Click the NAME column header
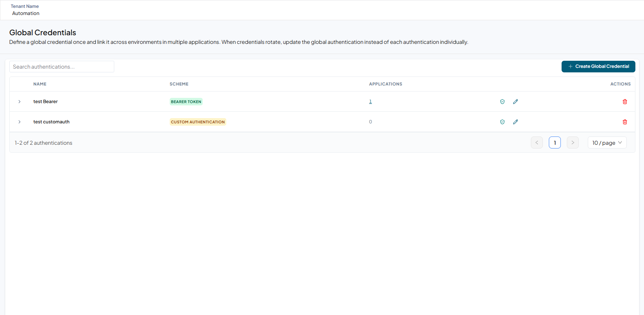Image resolution: width=644 pixels, height=315 pixels. pyautogui.click(x=40, y=84)
